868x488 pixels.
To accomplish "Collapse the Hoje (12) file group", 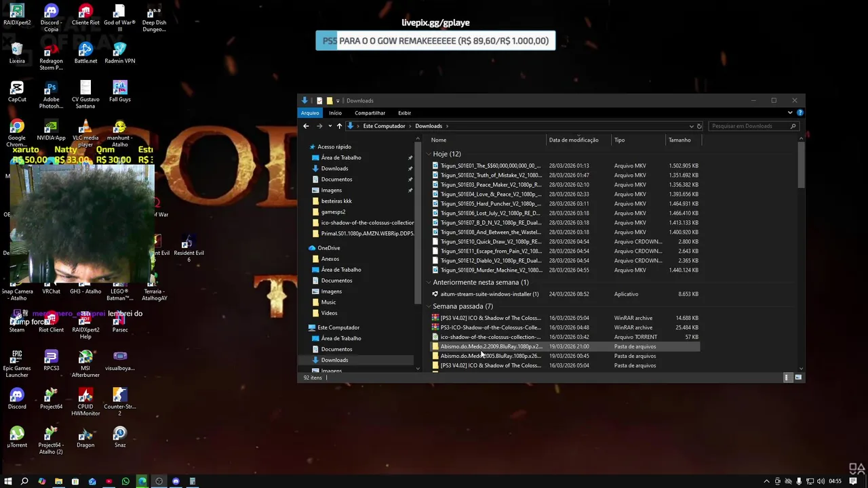I will point(429,154).
